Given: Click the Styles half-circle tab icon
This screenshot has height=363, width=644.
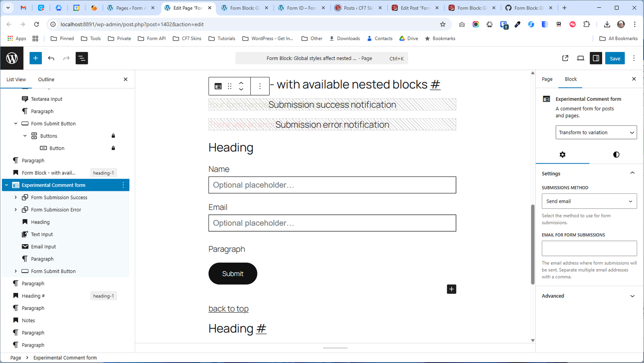Looking at the screenshot, I should point(616,155).
